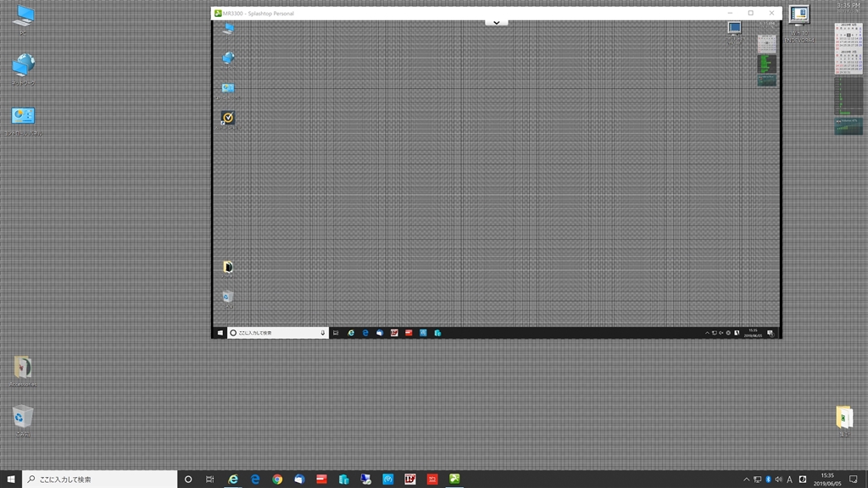Focus the local taskbar search box ここに入力して検索
The image size is (868, 488).
pyautogui.click(x=100, y=480)
